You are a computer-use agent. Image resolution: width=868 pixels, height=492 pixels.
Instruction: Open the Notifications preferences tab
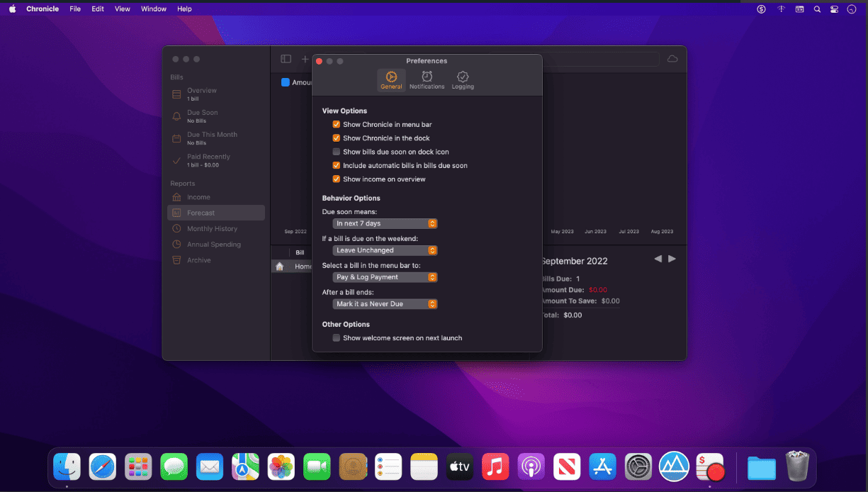(427, 80)
